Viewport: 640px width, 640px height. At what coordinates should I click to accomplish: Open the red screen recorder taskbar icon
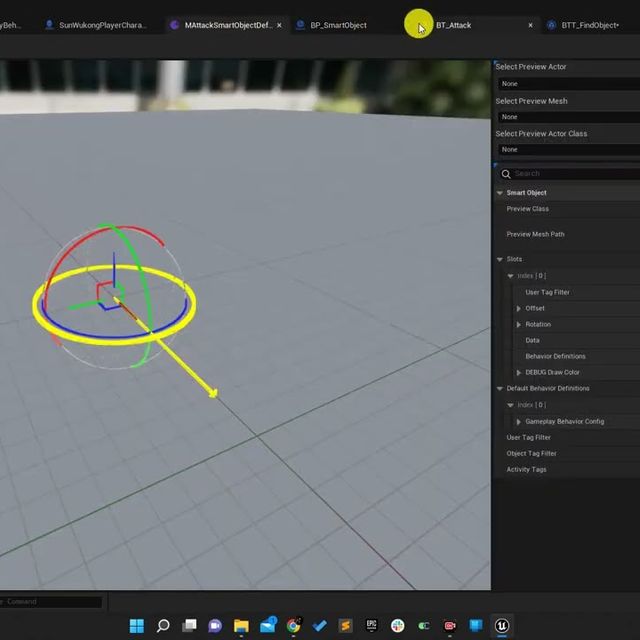click(x=450, y=625)
